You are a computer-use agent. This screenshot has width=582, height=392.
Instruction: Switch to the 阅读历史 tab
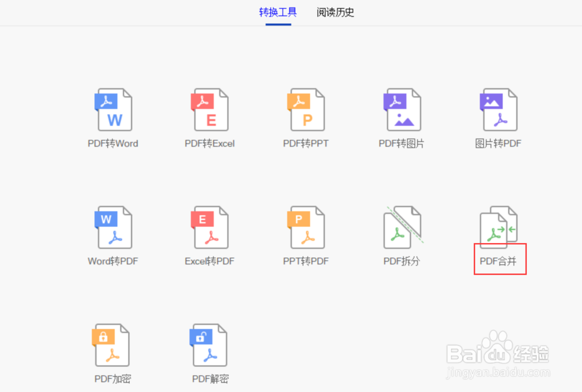(335, 12)
